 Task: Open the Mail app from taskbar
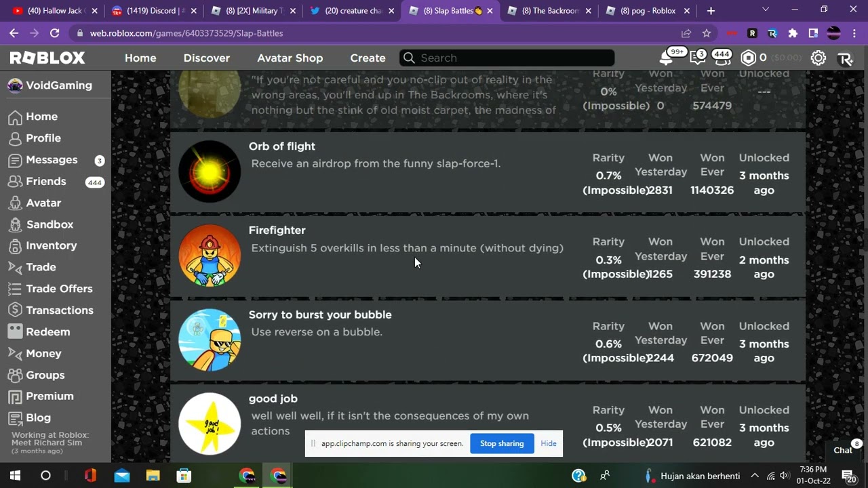[x=122, y=476]
